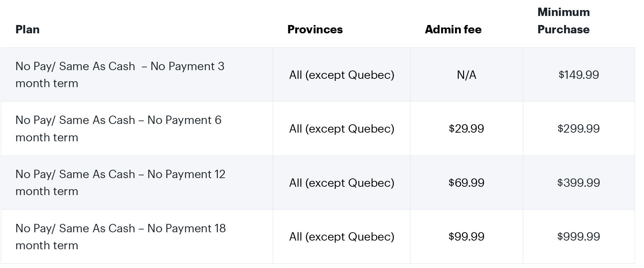Click the $299.99 minimum purchase value

tap(578, 129)
